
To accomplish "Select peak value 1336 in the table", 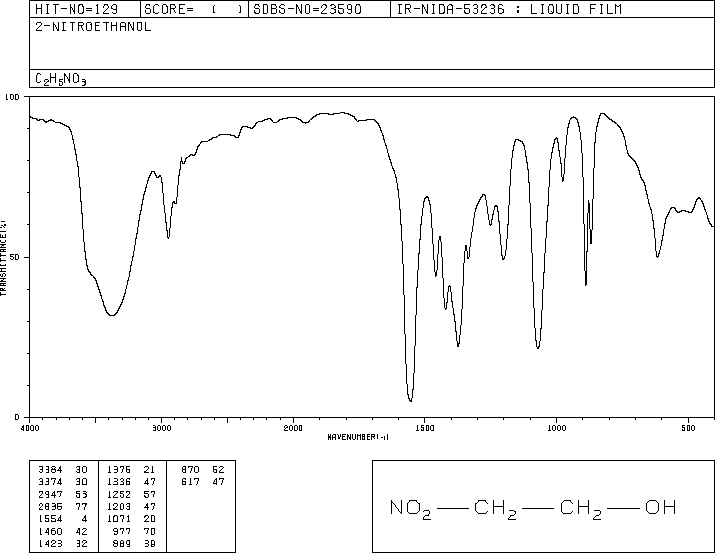I will [119, 482].
